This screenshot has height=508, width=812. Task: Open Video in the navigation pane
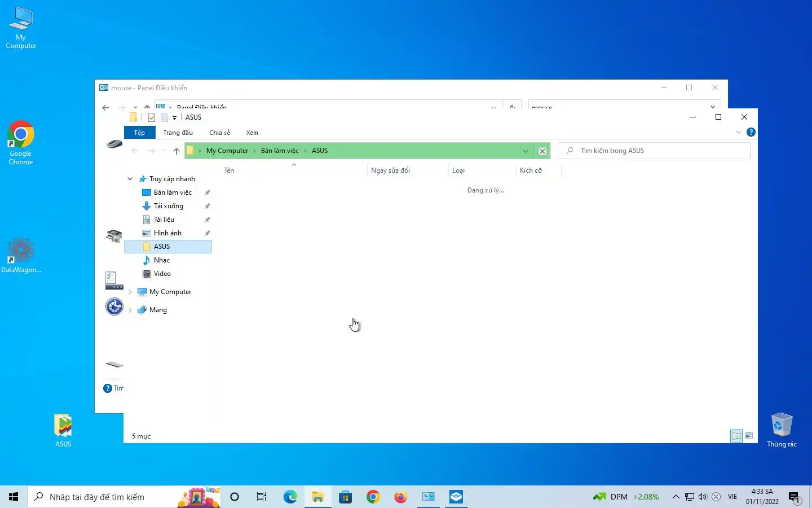pos(162,274)
